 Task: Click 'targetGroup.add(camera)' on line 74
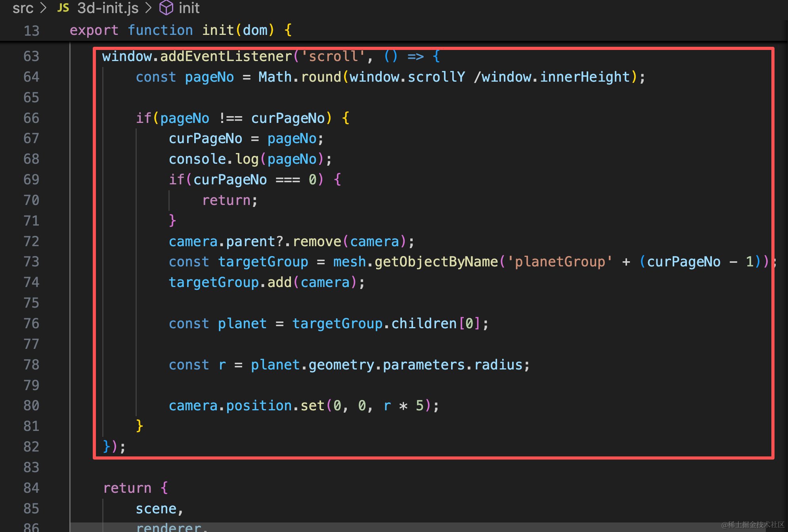pos(266,282)
